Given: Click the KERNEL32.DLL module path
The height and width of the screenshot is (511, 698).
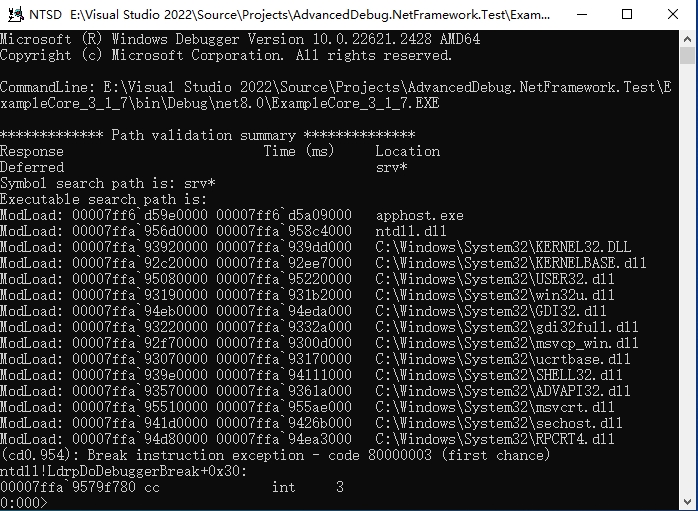Looking at the screenshot, I should [x=503, y=247].
